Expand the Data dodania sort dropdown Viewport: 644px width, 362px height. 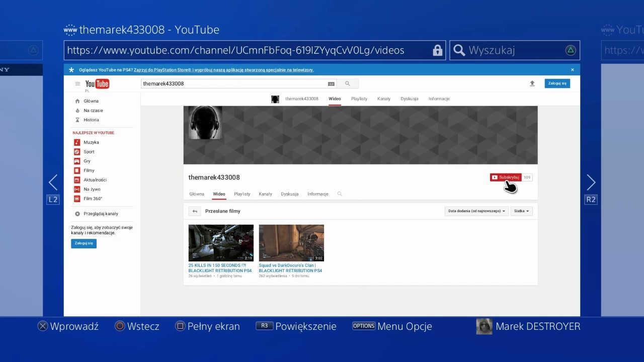click(x=476, y=211)
